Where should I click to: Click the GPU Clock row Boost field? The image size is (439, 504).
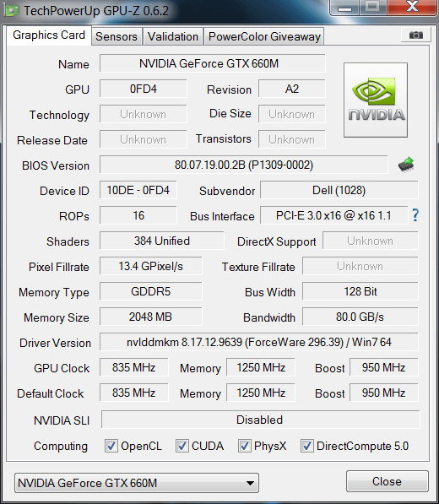(384, 367)
